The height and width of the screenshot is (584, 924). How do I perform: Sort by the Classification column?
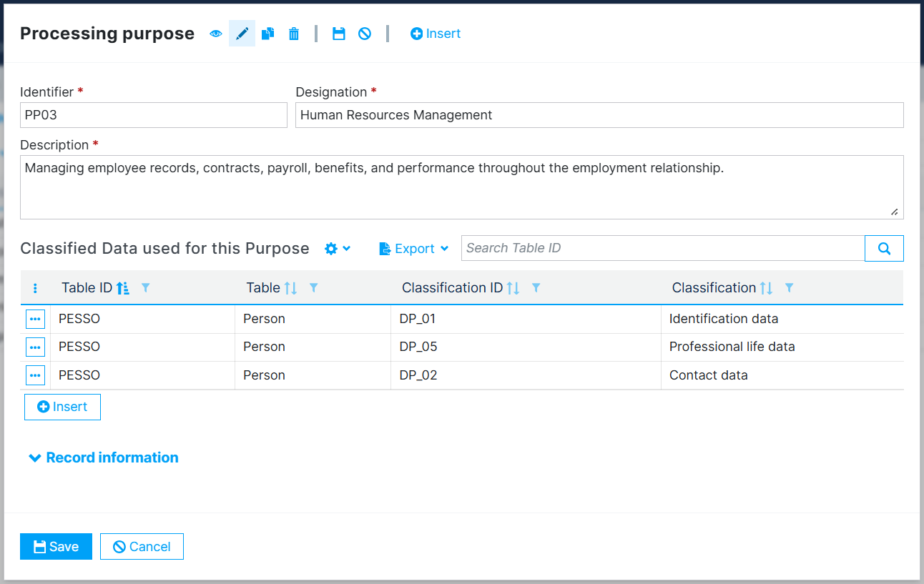click(x=766, y=288)
